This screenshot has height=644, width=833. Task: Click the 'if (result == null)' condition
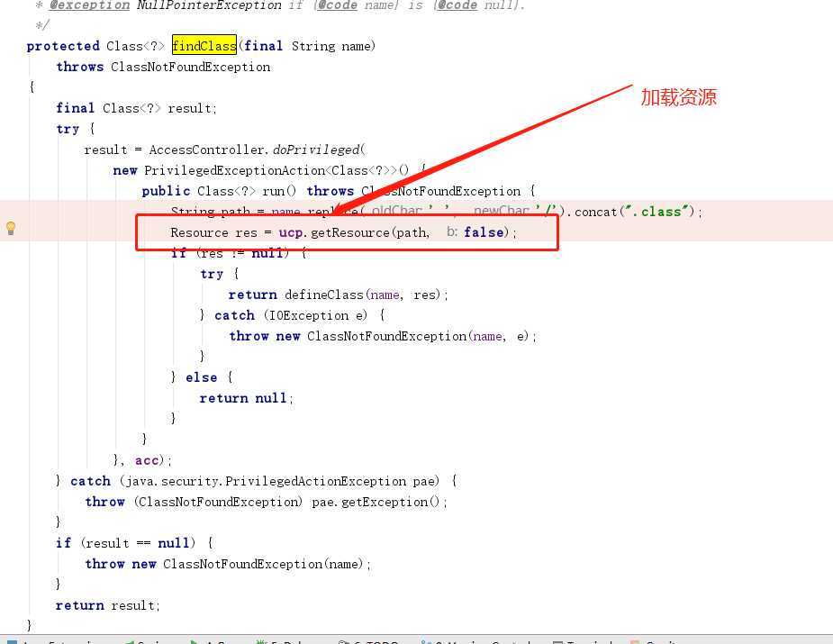click(x=125, y=543)
